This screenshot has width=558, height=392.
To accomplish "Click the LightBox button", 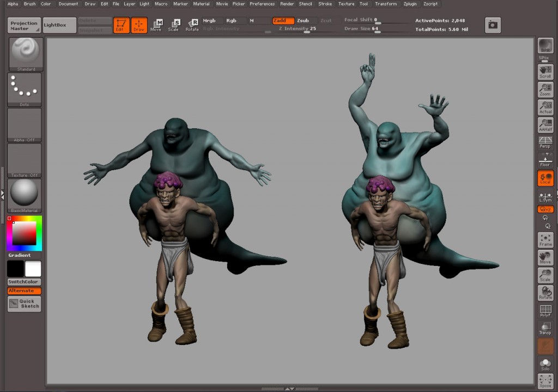I will coord(59,25).
